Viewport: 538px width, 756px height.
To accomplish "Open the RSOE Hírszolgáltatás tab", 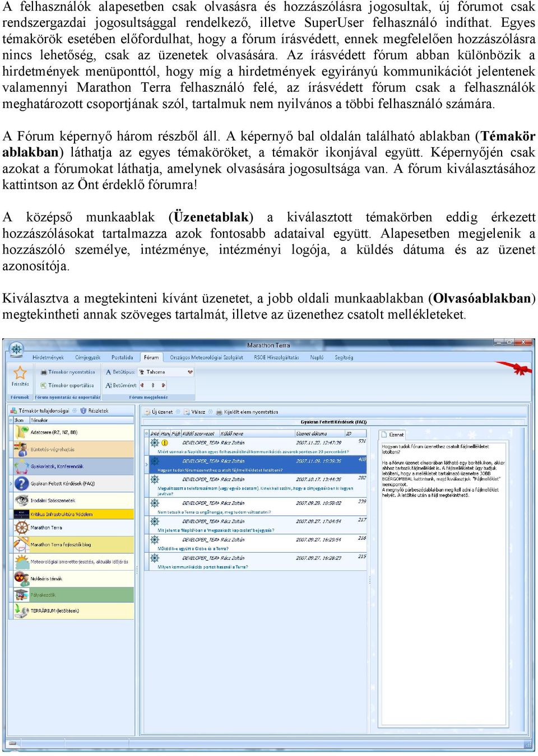I will click(276, 357).
